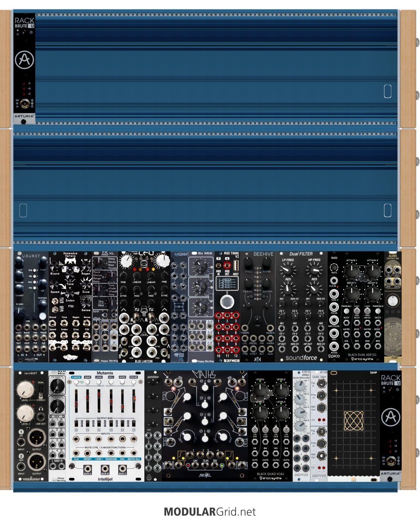420x521 pixels.
Task: Toggle the left waveform switch on Blue Lantern LFO
Action: [137, 317]
